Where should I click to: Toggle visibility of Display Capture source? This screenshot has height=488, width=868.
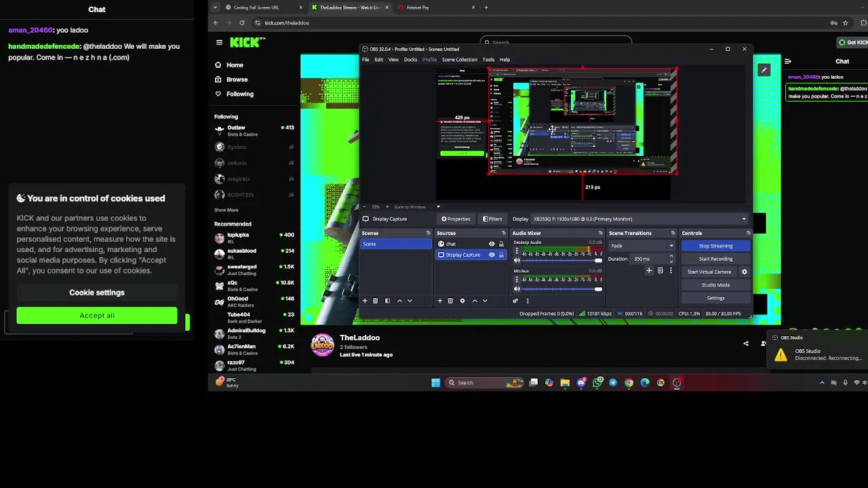492,255
